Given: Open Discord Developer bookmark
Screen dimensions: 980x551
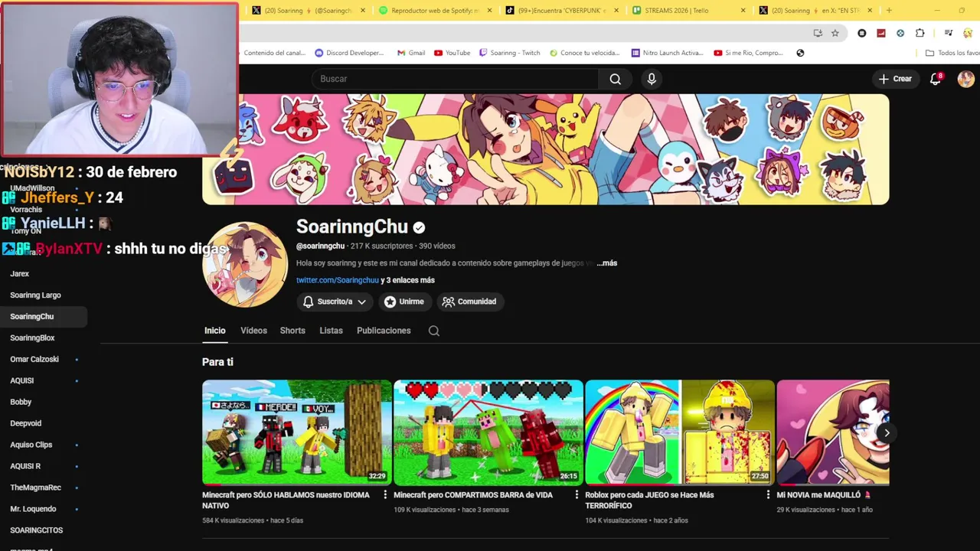Looking at the screenshot, I should pos(349,53).
